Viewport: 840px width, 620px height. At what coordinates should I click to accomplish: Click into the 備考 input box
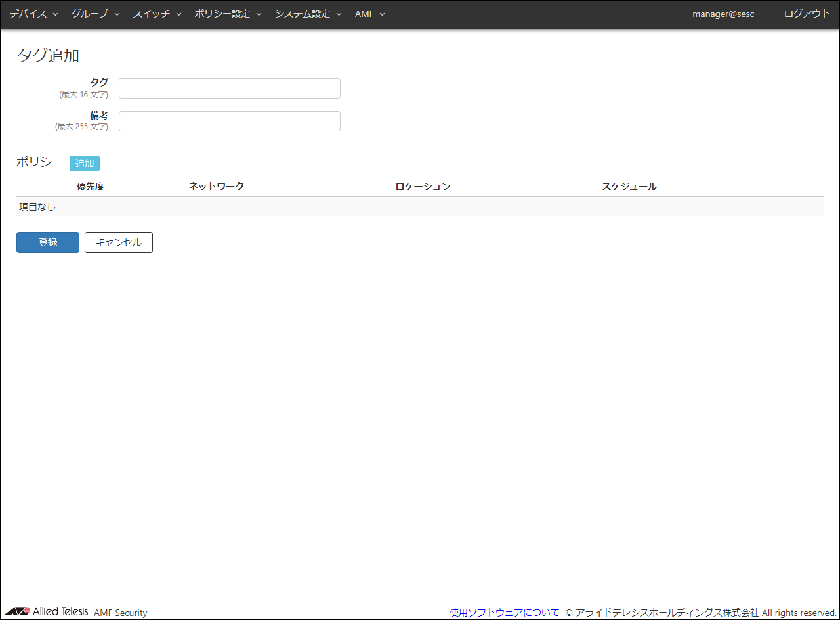point(229,122)
